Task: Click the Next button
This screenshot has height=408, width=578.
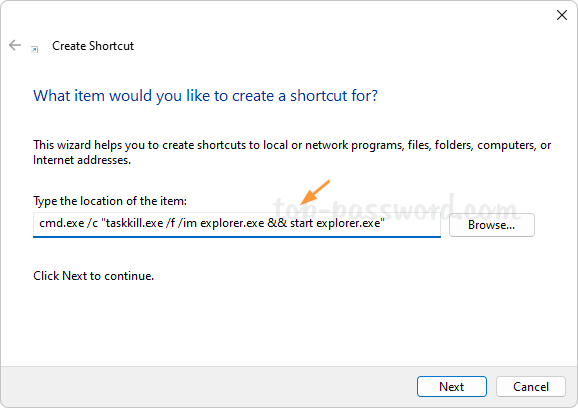Action: tap(452, 387)
